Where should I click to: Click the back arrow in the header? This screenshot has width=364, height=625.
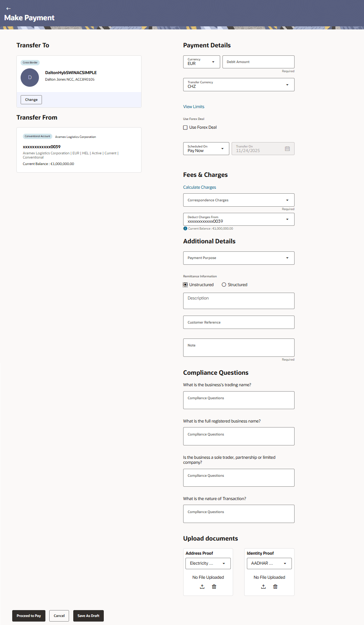(8, 8)
